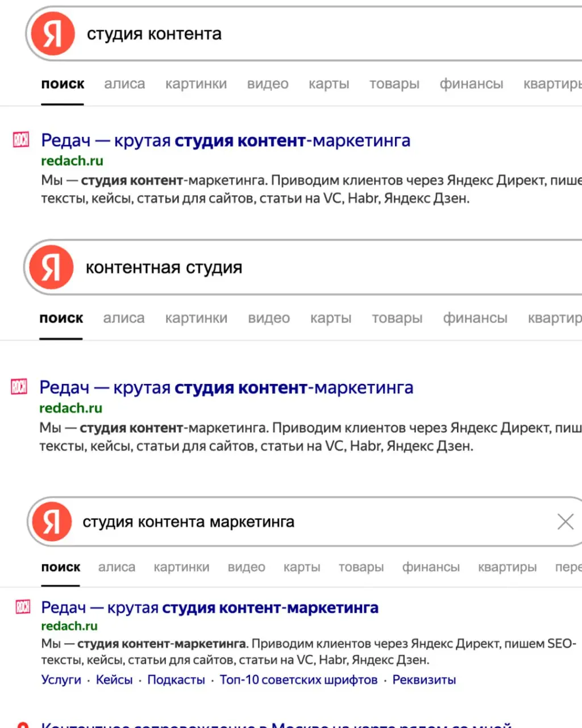Image resolution: width=582 pixels, height=728 pixels.
Task: Open карты tab under 'студия контента маркетинга' query
Action: click(302, 567)
